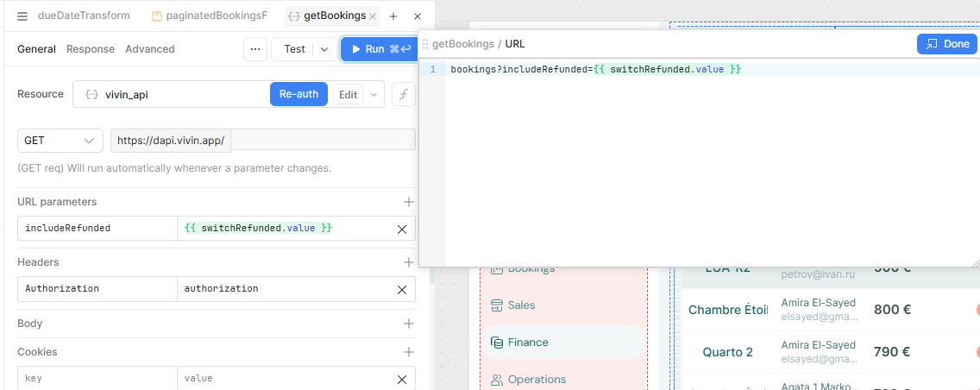
Task: Switch to the Advanced tab
Action: pyautogui.click(x=149, y=49)
